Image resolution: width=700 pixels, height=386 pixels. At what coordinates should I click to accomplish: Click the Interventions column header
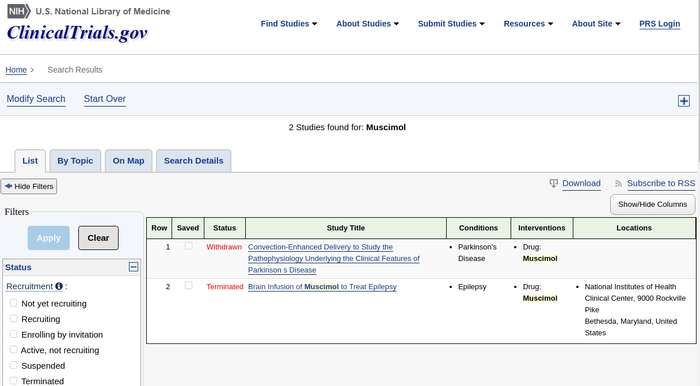(x=542, y=228)
